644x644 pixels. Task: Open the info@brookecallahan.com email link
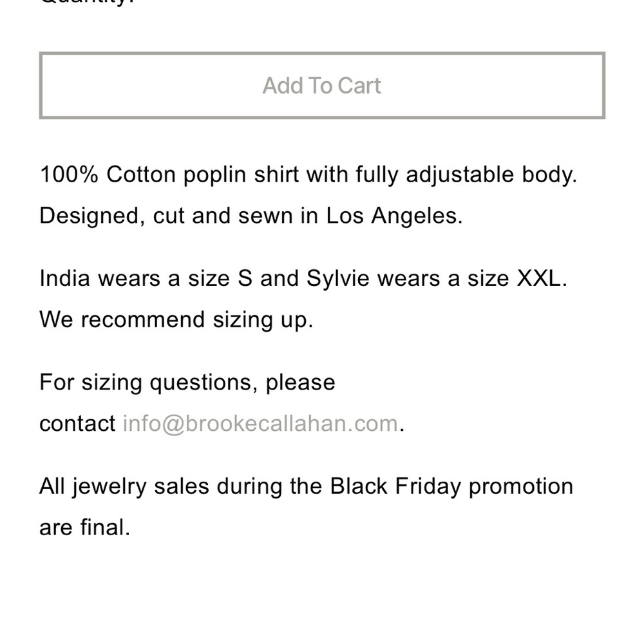click(x=260, y=424)
